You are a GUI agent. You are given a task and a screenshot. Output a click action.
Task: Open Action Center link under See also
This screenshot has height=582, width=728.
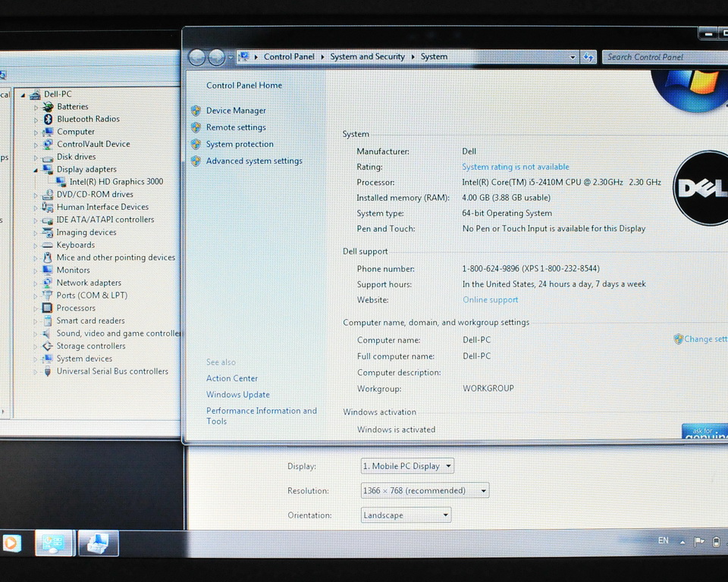(x=232, y=378)
